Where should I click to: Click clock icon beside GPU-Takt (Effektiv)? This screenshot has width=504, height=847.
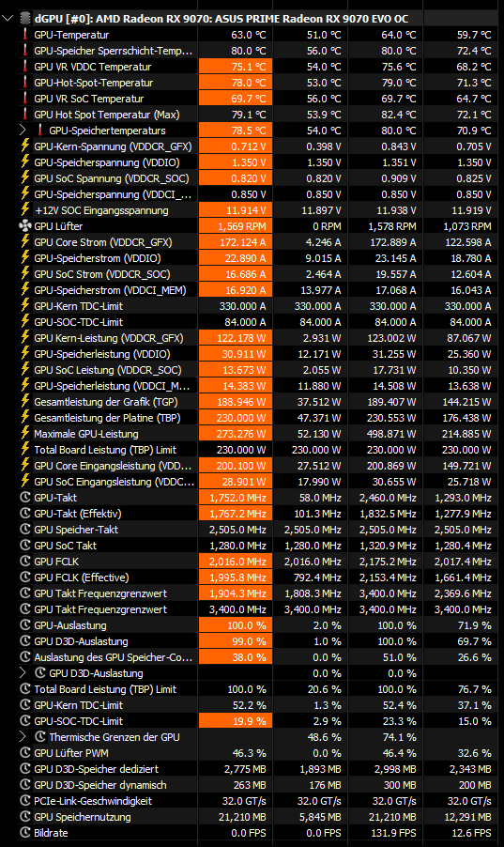pyautogui.click(x=24, y=513)
